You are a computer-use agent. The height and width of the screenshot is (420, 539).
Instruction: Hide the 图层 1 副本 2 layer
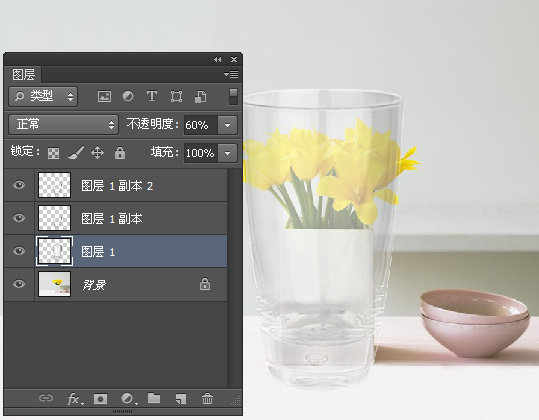19,185
